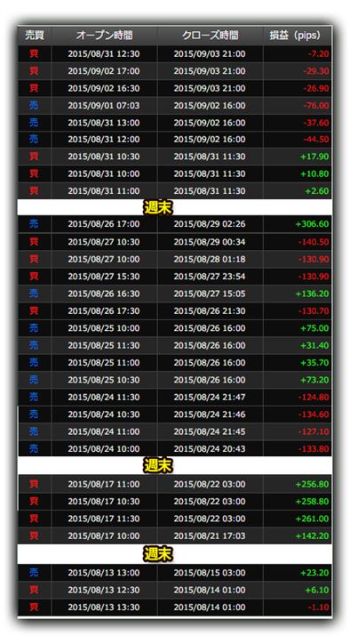Screen dimensions: 350x644
Task: Select the オープン時間 column header
Action: click(104, 36)
